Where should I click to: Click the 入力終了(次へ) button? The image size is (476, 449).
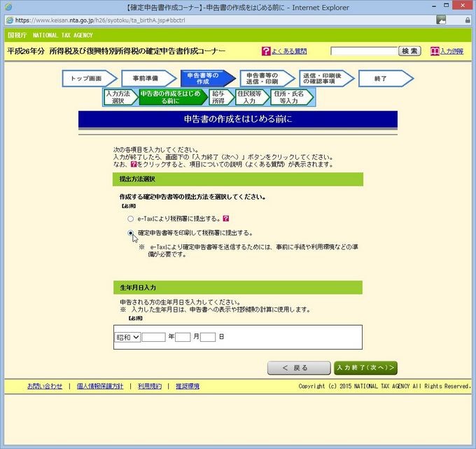(365, 368)
